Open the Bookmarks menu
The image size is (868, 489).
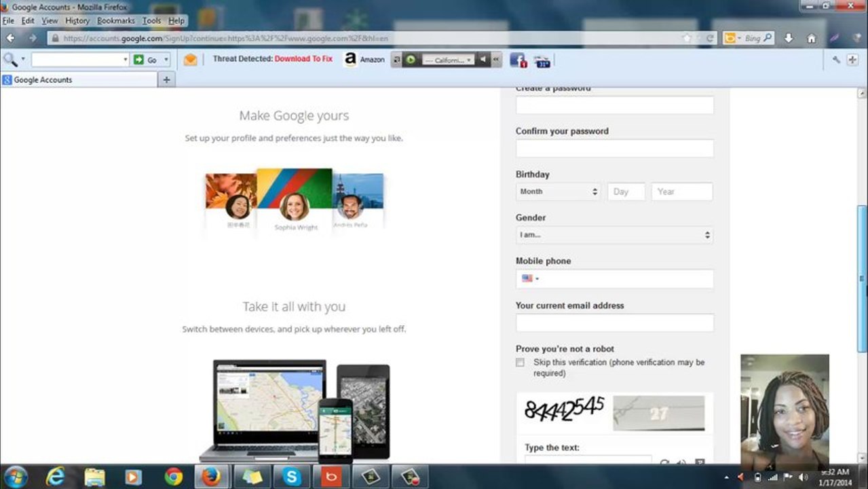click(116, 20)
